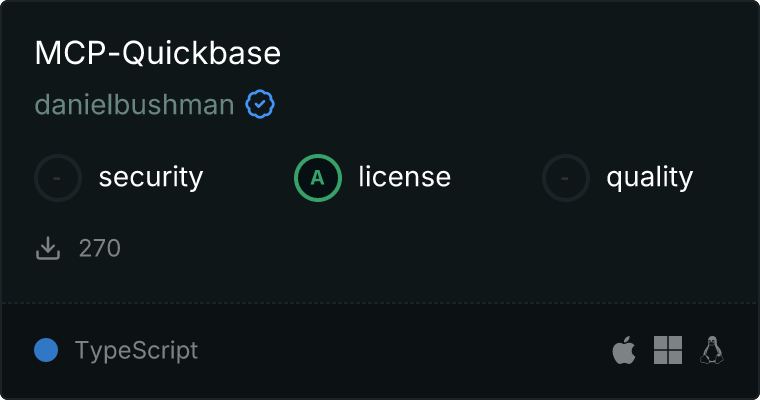This screenshot has width=760, height=400.
Task: Click the dash inside security circle
Action: [x=57, y=178]
